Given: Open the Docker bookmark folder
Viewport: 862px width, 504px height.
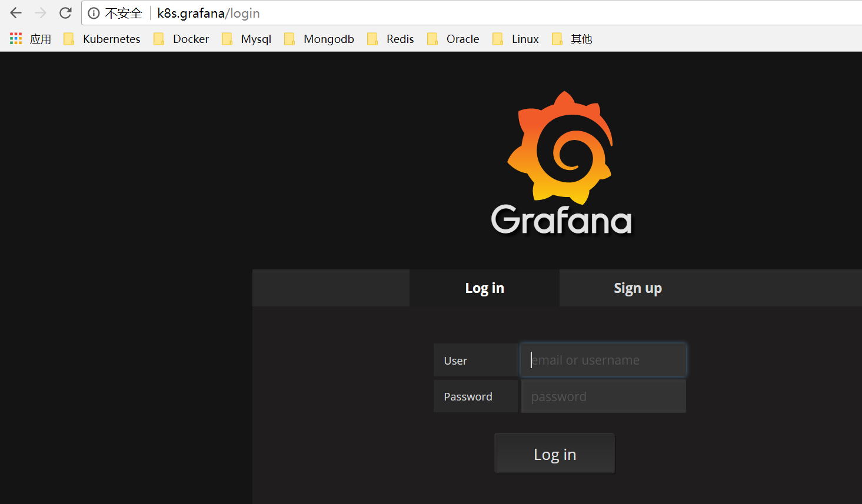Looking at the screenshot, I should point(181,39).
